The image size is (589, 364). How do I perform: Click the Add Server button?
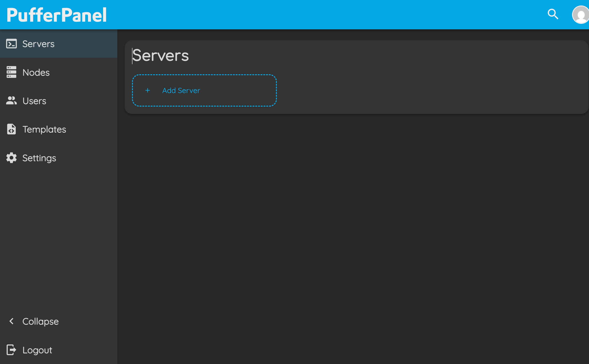(204, 90)
